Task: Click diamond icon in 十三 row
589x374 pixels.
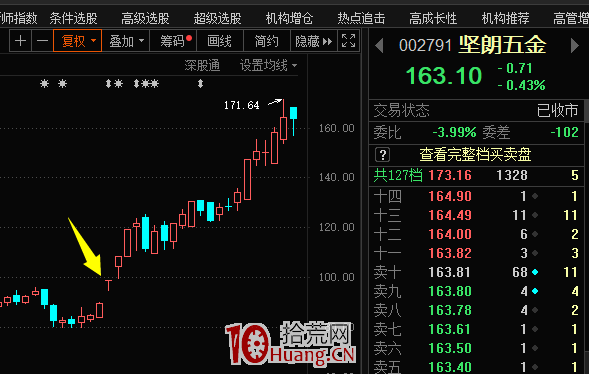Action: [535, 215]
